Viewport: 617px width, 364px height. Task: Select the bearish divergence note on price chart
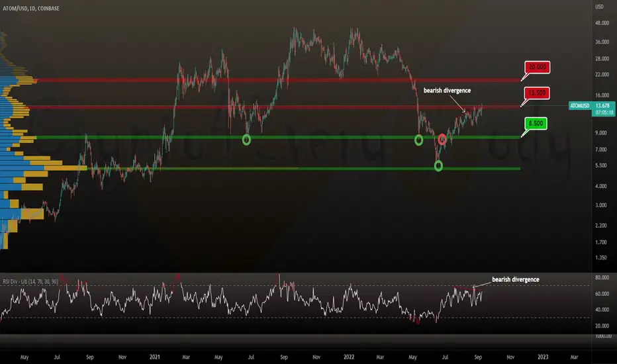click(x=447, y=91)
